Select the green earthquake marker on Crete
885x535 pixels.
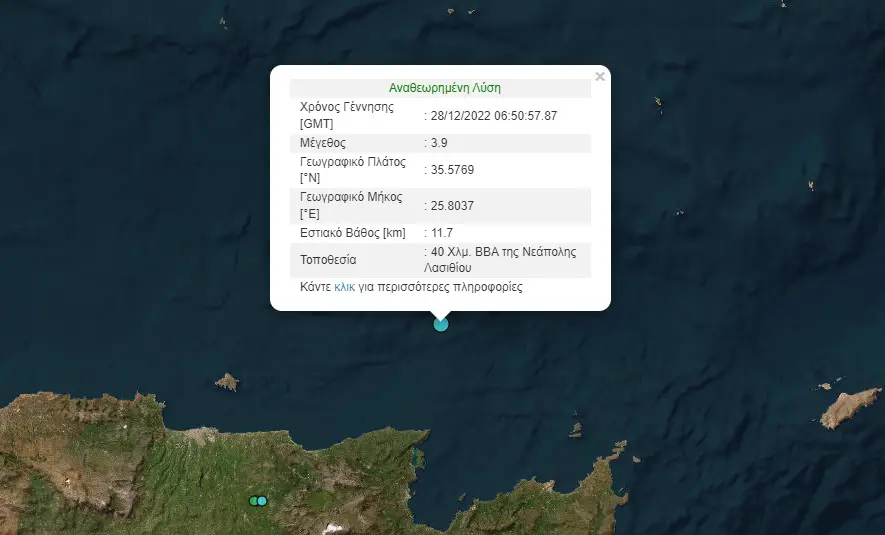click(254, 501)
